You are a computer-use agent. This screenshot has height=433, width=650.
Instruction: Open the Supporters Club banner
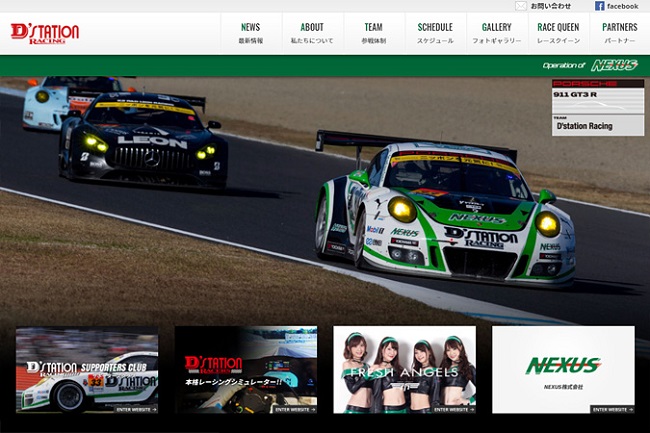pos(87,370)
